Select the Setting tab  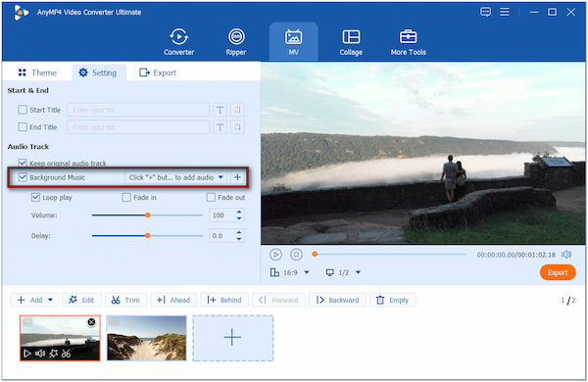point(98,72)
